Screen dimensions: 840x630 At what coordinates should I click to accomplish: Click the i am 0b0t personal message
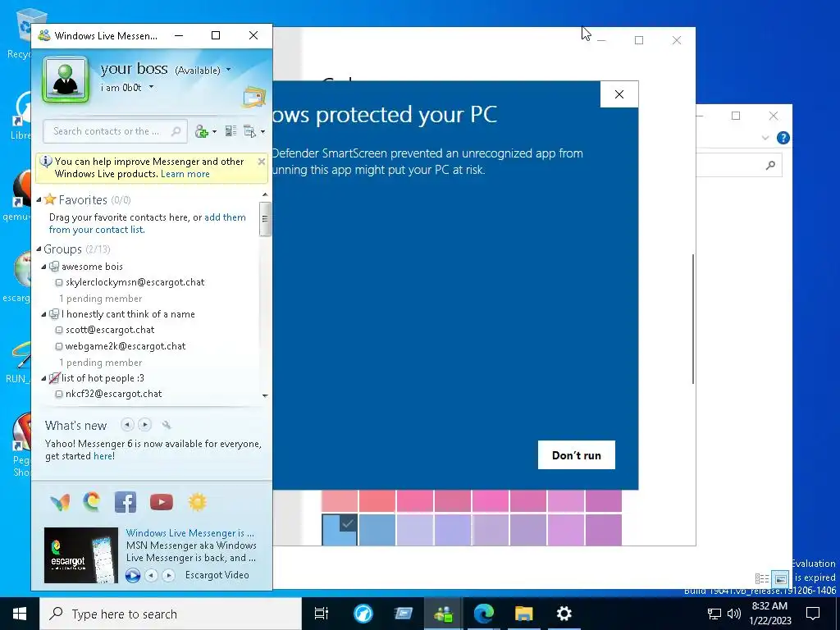click(121, 87)
